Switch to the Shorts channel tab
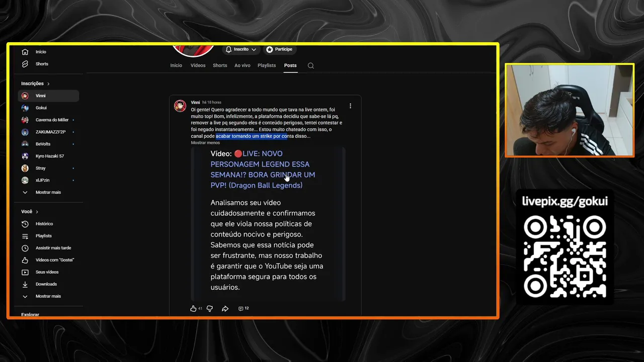The height and width of the screenshot is (362, 644). pyautogui.click(x=220, y=65)
